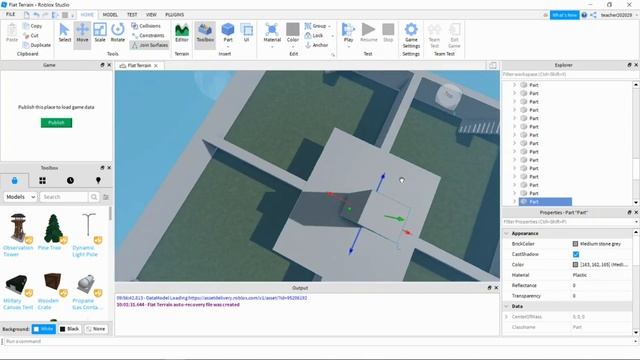This screenshot has width=640, height=360.
Task: Open Toolbox Marketplace tab
Action: (x=15, y=180)
